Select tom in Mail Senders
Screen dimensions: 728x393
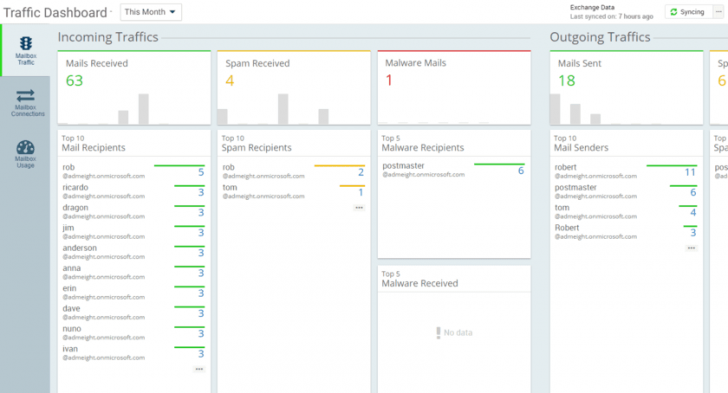pos(626,211)
